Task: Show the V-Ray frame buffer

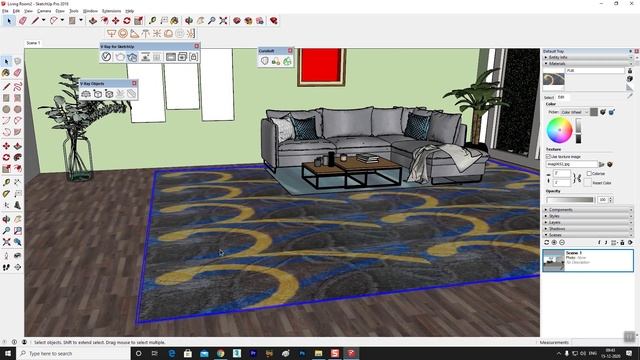Action: point(171,57)
